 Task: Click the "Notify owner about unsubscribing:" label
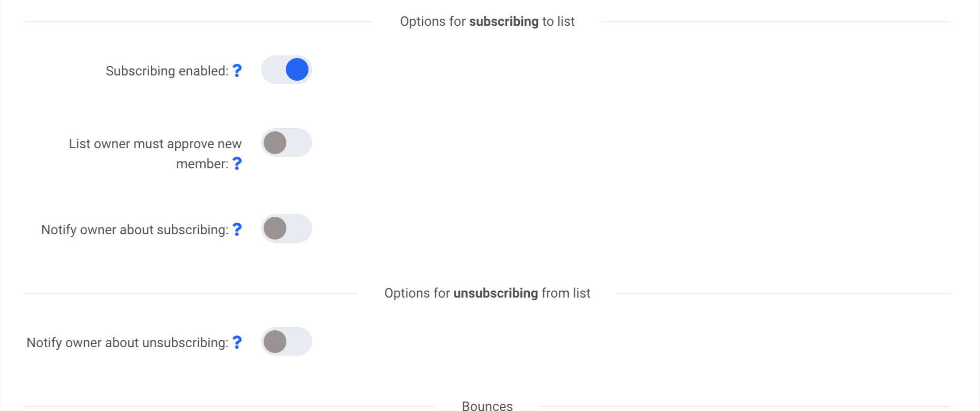point(127,342)
